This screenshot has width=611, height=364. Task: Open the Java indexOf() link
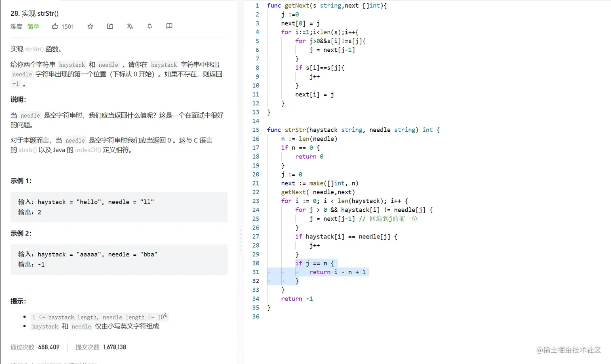click(88, 150)
